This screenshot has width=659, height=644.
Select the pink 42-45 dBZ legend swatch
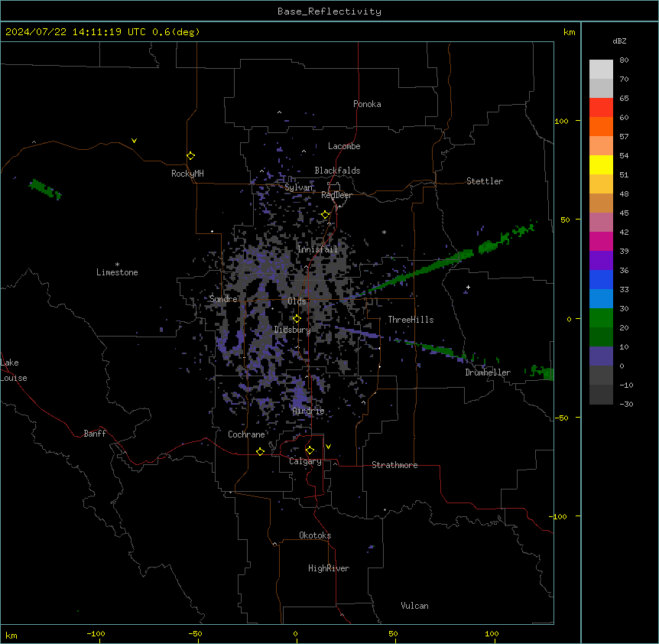click(x=601, y=223)
